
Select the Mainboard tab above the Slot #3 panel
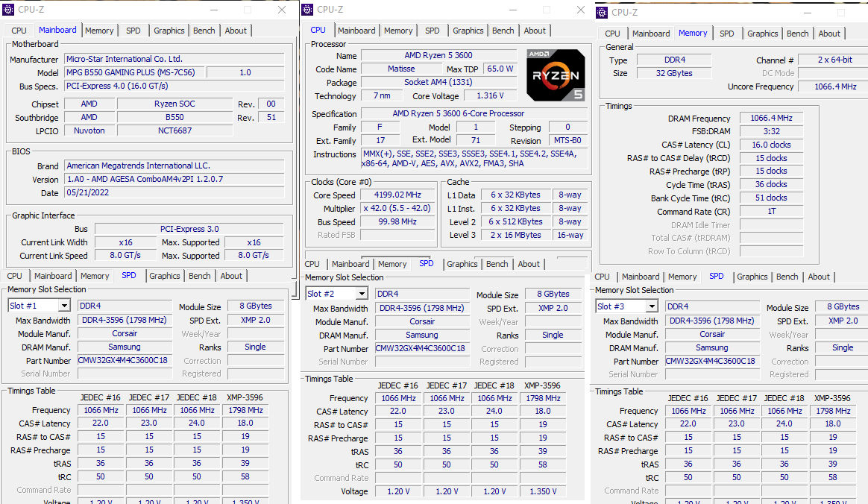pyautogui.click(x=641, y=277)
